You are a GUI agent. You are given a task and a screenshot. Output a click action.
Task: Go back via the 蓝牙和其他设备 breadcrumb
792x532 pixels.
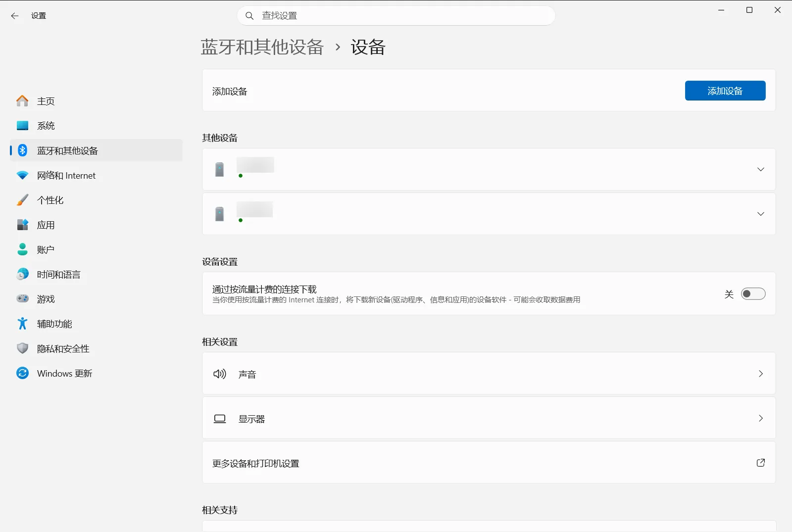[x=262, y=47]
